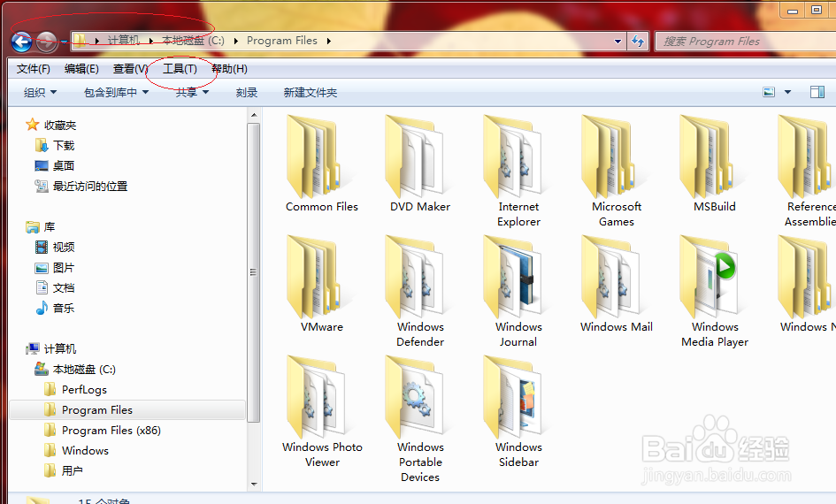Select Program Files in address breadcrumb
The height and width of the screenshot is (504, 836).
(x=281, y=41)
